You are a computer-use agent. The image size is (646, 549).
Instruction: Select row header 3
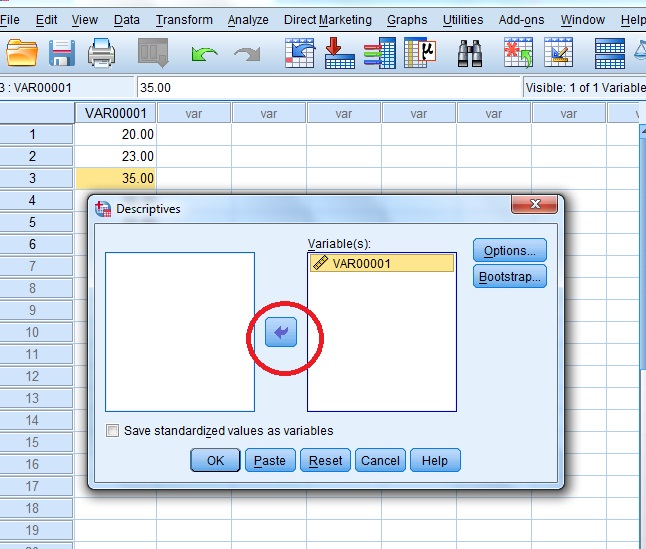36,178
